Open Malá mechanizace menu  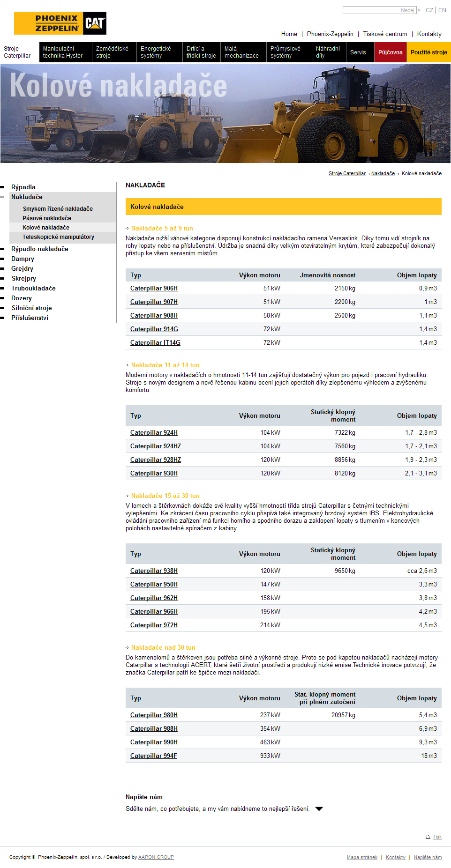pos(243,52)
